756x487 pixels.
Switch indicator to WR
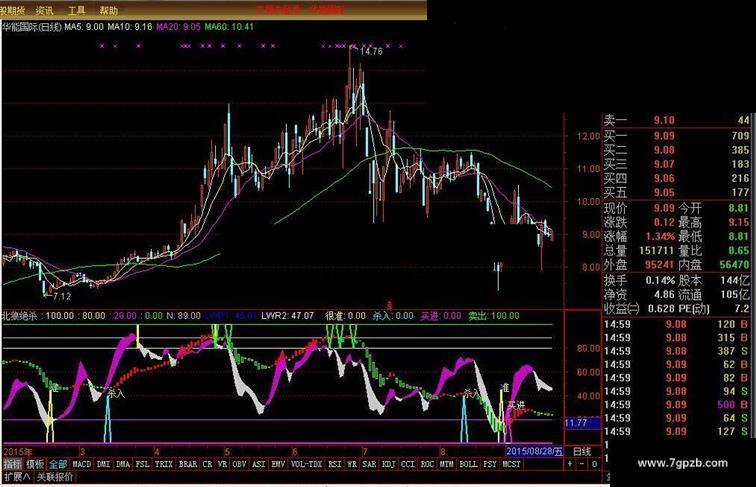tap(352, 464)
